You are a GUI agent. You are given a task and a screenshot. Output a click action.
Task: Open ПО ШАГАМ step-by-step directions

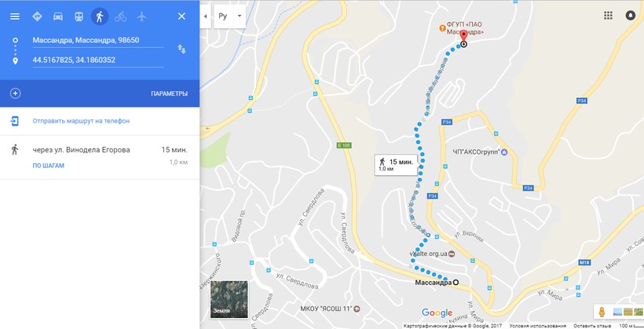point(49,166)
